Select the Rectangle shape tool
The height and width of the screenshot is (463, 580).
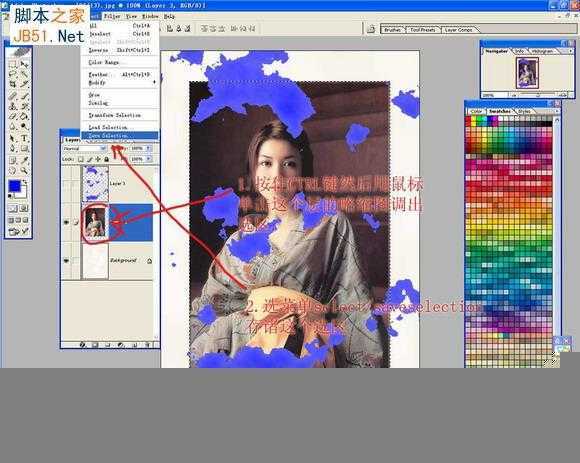pos(24,149)
